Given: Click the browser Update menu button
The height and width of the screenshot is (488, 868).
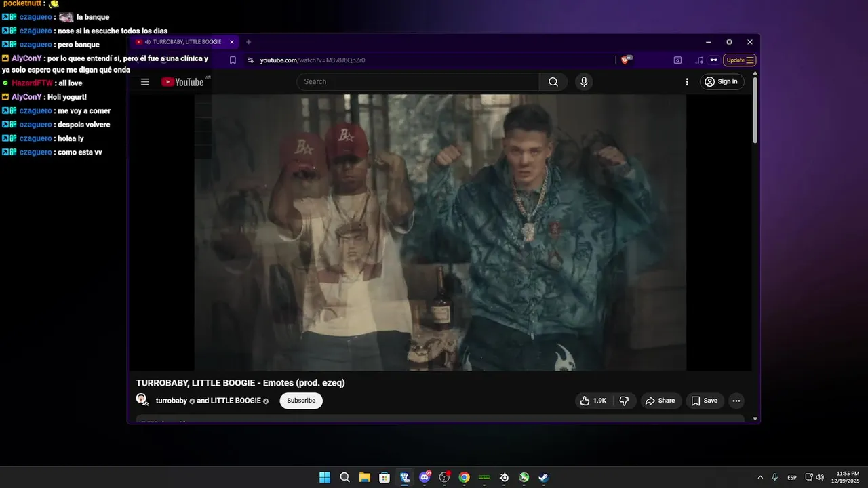Looking at the screenshot, I should pyautogui.click(x=740, y=60).
